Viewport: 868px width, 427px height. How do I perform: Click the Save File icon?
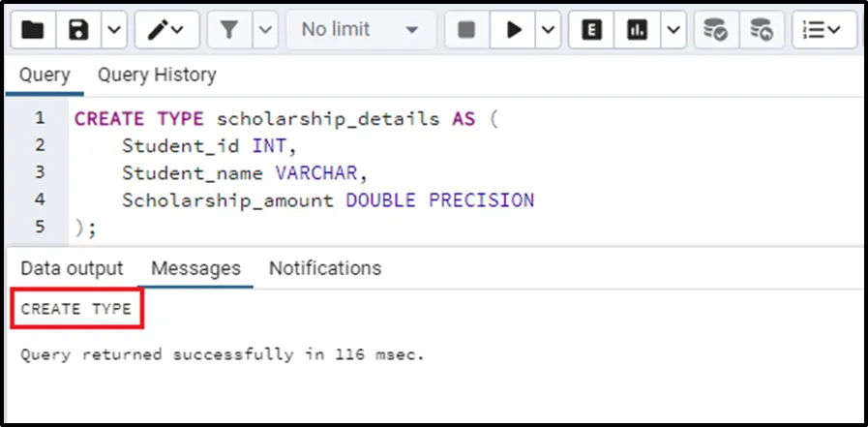[79, 30]
